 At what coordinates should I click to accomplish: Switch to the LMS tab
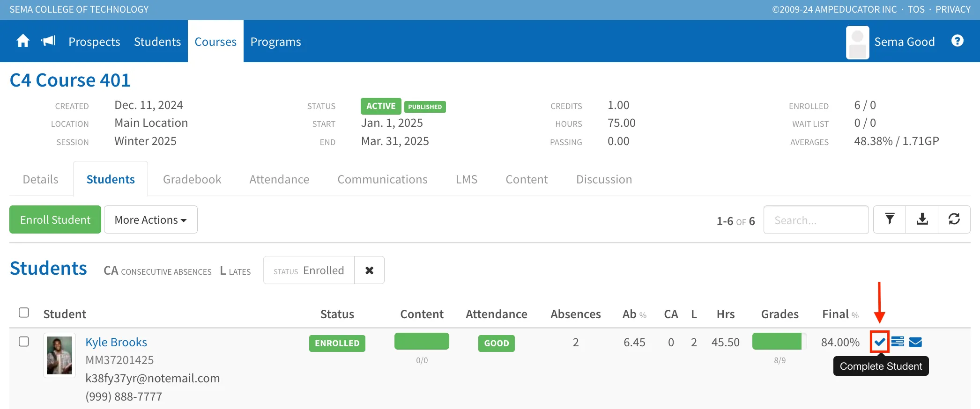click(467, 179)
